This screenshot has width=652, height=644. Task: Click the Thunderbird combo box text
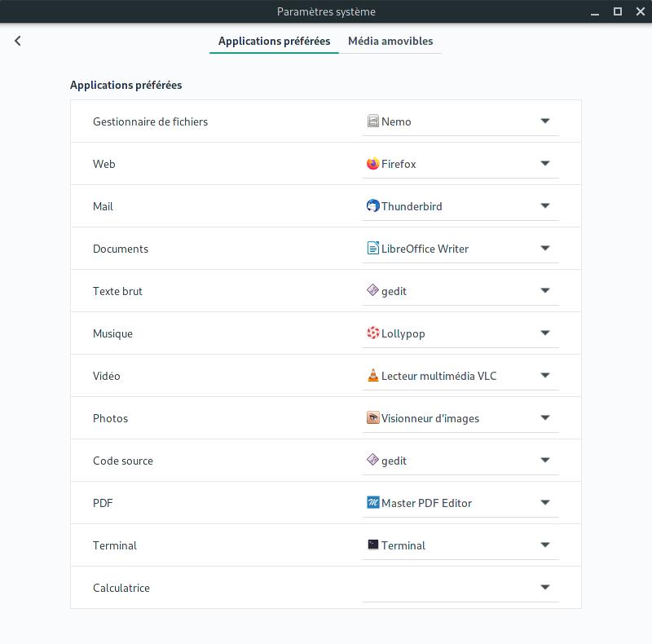tap(412, 206)
